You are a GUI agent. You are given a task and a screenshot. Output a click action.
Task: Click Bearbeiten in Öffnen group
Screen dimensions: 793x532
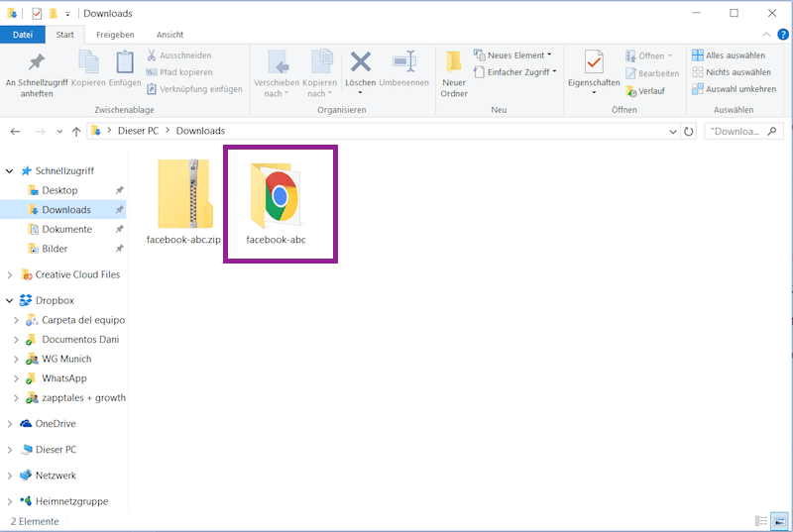(x=652, y=73)
